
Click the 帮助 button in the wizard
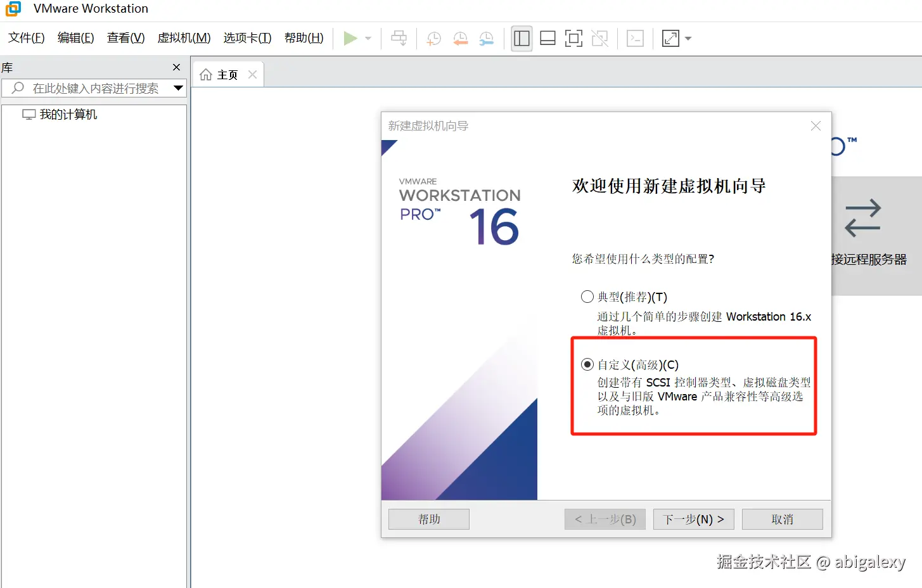coord(428,519)
